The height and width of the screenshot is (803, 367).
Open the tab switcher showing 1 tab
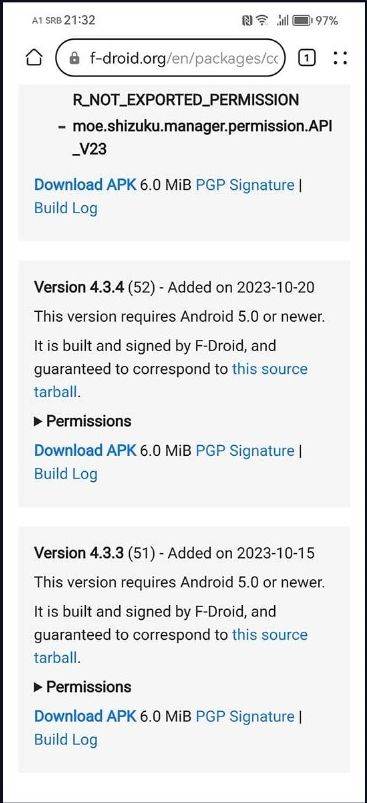pos(306,58)
